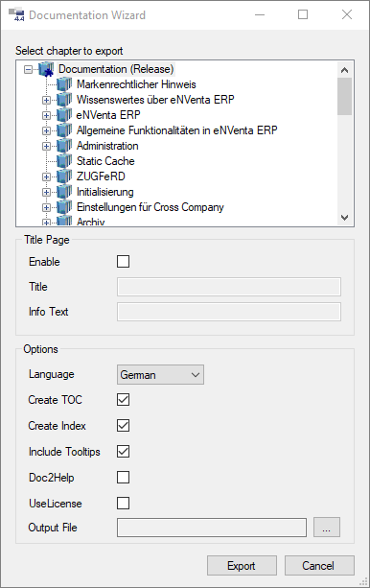Select Wissenswertes über eNVenta ERP label
The width and height of the screenshot is (370, 588).
tap(155, 100)
